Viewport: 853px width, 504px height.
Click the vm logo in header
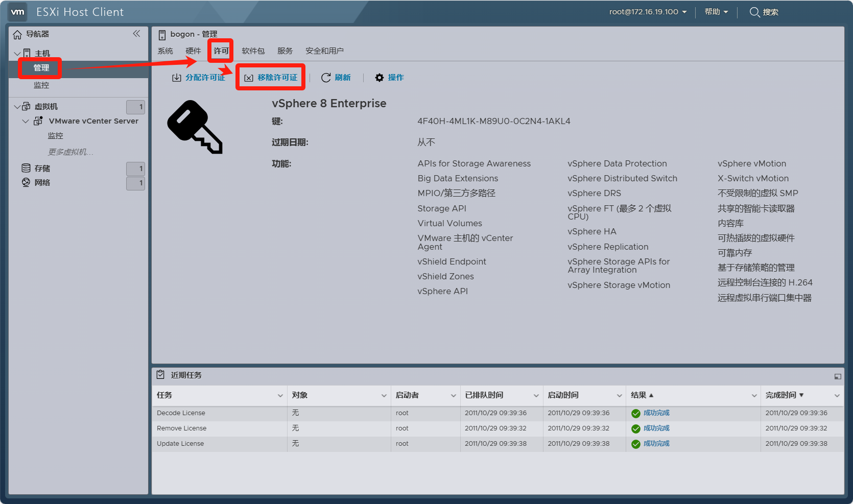click(x=18, y=12)
